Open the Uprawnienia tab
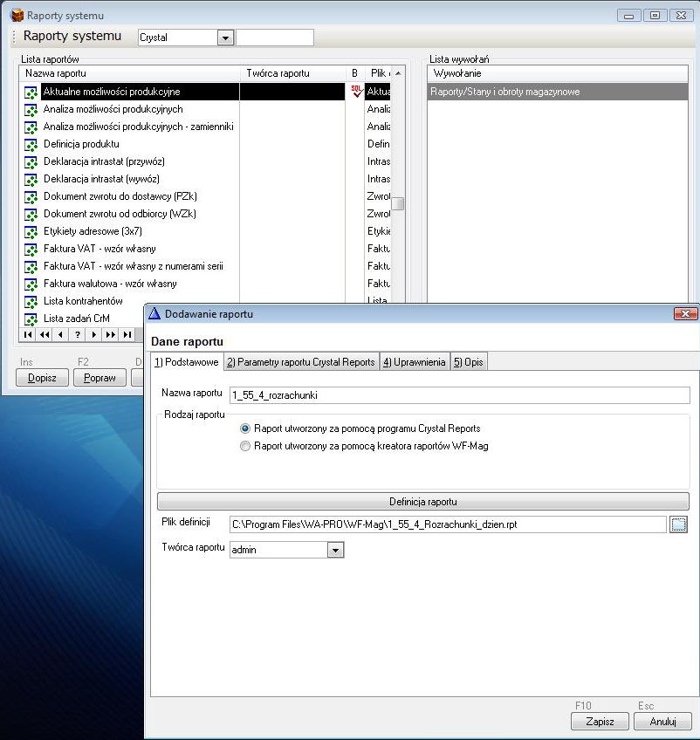 click(415, 362)
